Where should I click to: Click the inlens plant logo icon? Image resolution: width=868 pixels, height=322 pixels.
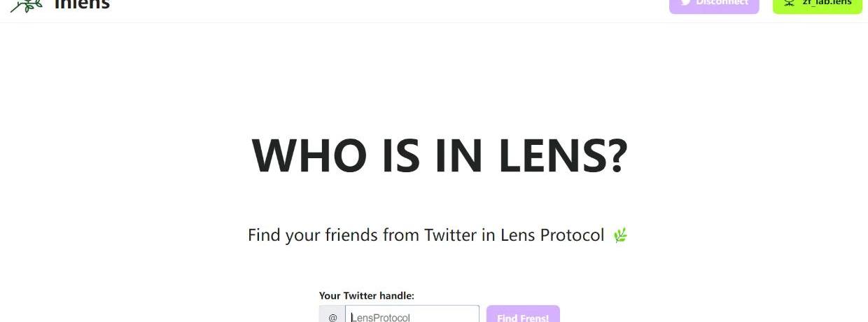[25, 5]
